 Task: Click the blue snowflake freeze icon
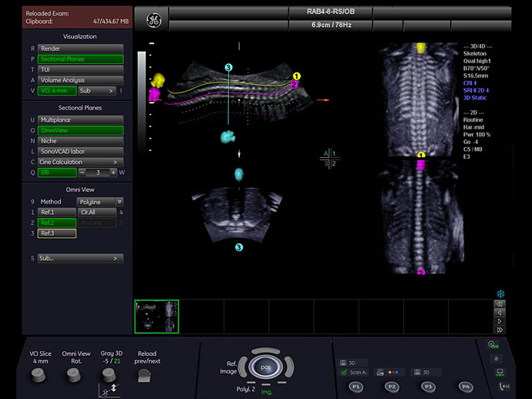click(x=500, y=294)
